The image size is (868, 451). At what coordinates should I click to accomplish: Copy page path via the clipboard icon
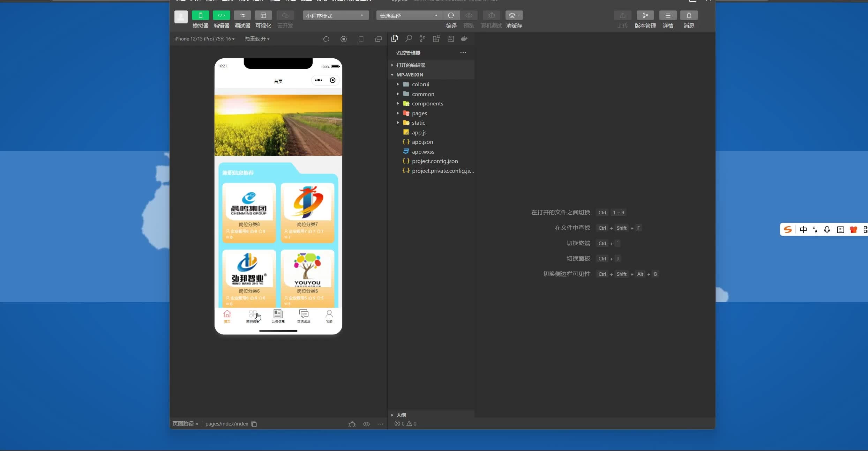[254, 424]
